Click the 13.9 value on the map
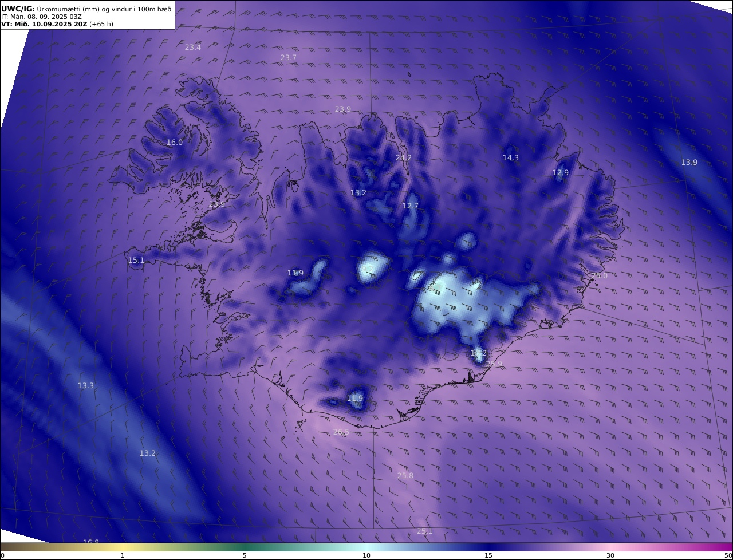This screenshot has height=560, width=733. pyautogui.click(x=689, y=163)
